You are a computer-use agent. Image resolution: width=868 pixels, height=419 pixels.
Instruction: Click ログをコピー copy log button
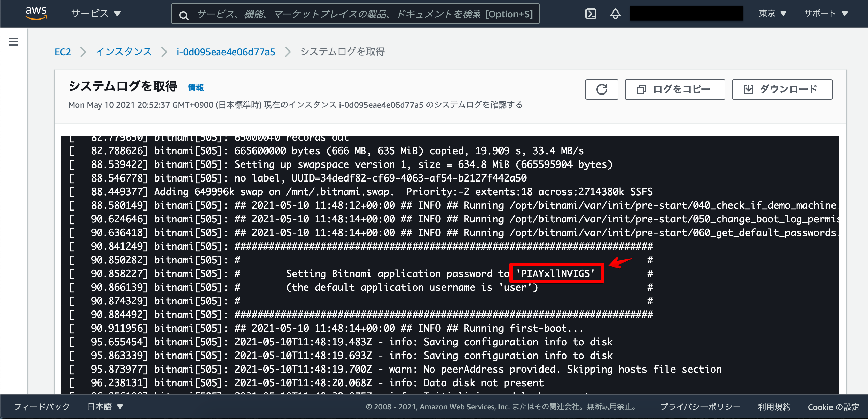(675, 89)
